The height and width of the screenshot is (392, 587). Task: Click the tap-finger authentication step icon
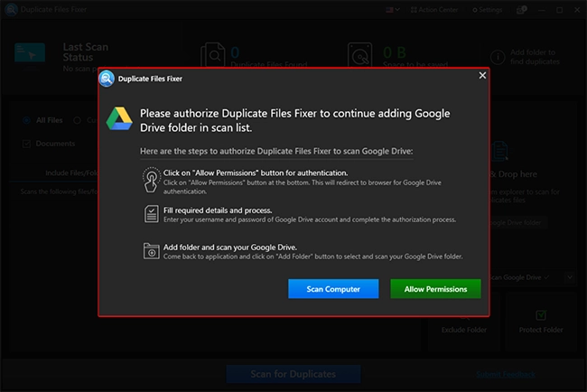(151, 180)
